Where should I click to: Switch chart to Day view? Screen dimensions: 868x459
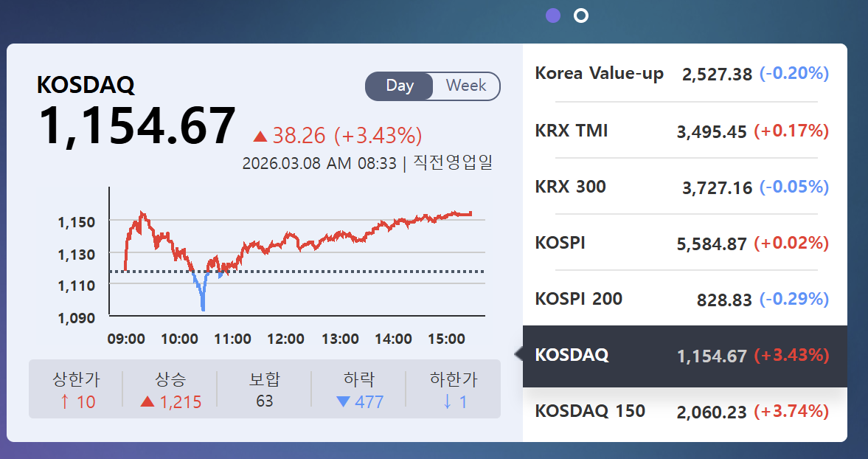399,86
